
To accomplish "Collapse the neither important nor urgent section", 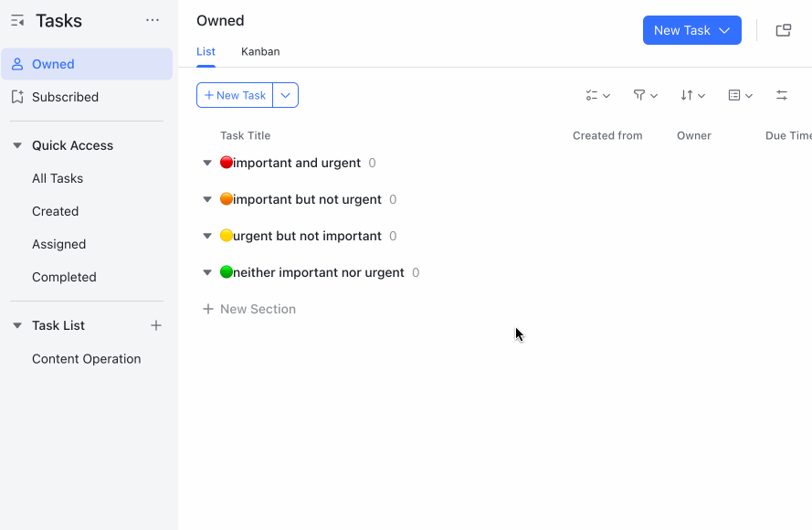I will 206,272.
